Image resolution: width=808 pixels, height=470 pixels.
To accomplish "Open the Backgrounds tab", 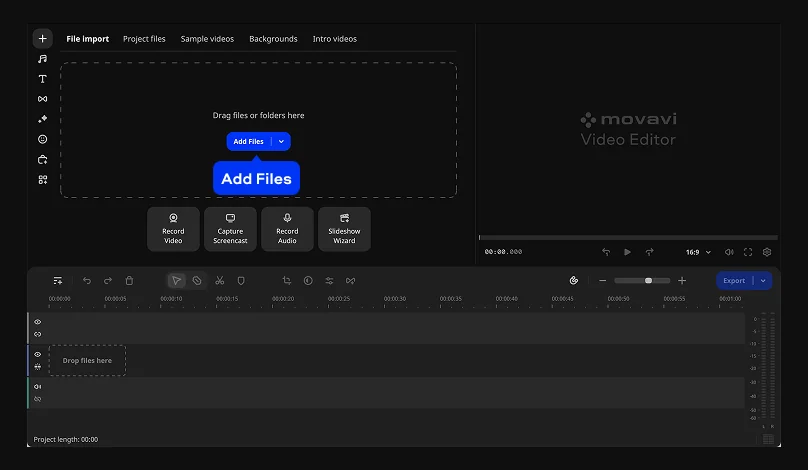I will (273, 39).
